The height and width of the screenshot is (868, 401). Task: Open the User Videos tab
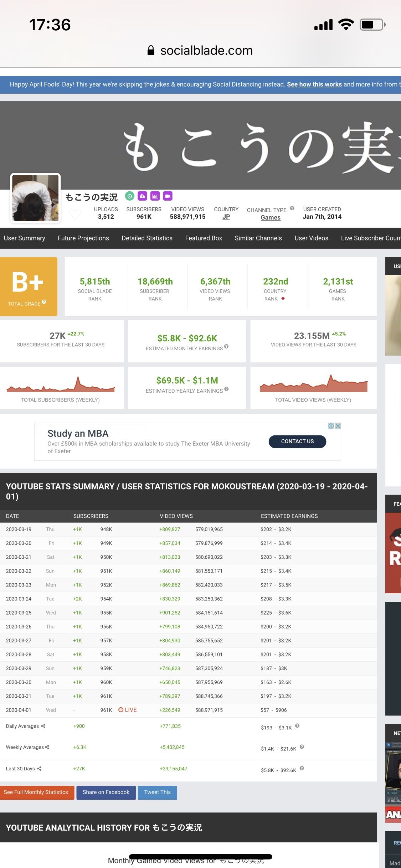pos(312,238)
